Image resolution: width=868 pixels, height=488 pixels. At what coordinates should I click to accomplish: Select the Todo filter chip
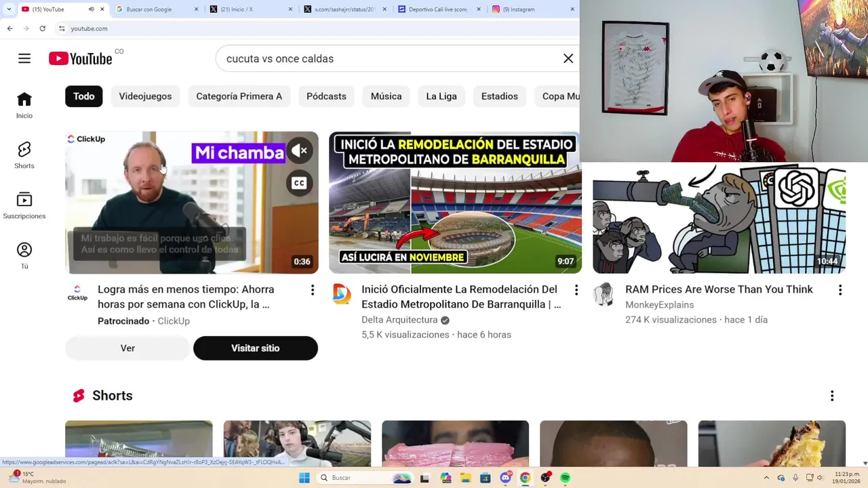(x=83, y=96)
